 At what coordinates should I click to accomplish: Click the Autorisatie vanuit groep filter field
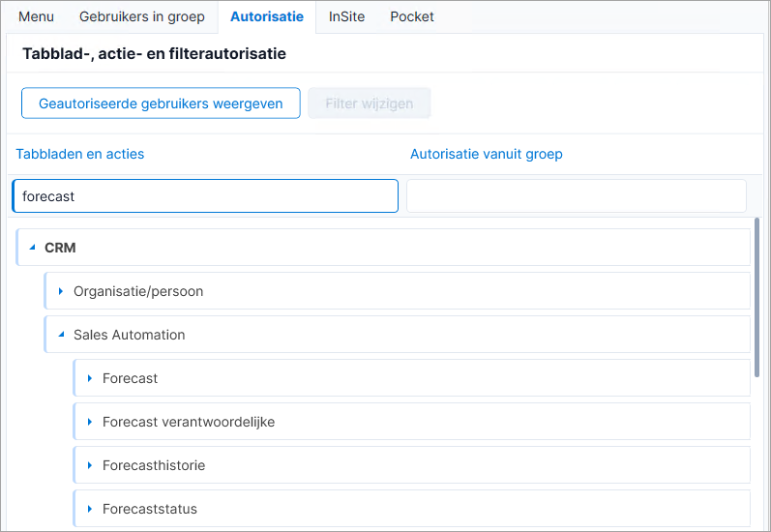577,196
